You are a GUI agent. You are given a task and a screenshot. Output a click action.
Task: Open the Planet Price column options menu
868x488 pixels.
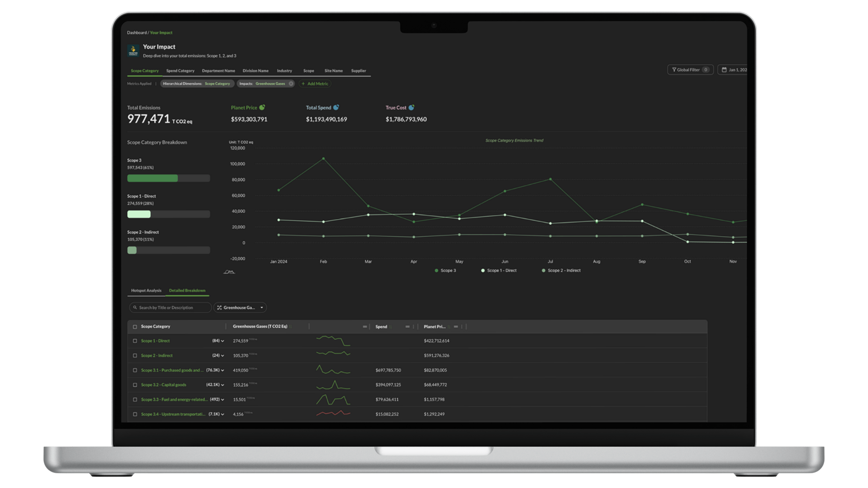pos(462,327)
